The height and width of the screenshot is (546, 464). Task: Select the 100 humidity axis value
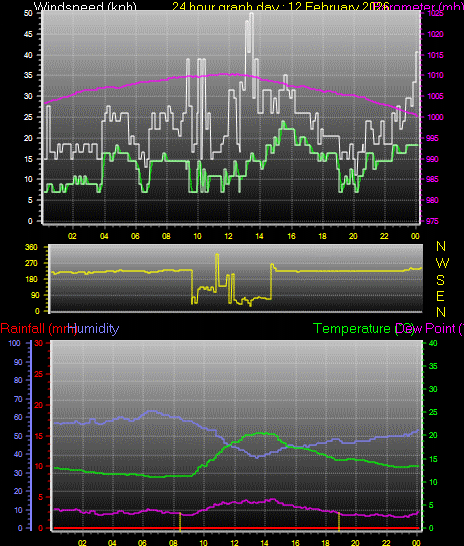pos(14,343)
